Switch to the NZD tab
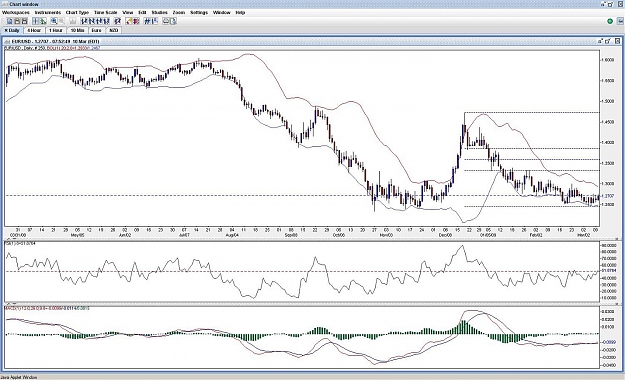The image size is (625, 380). pyautogui.click(x=114, y=30)
